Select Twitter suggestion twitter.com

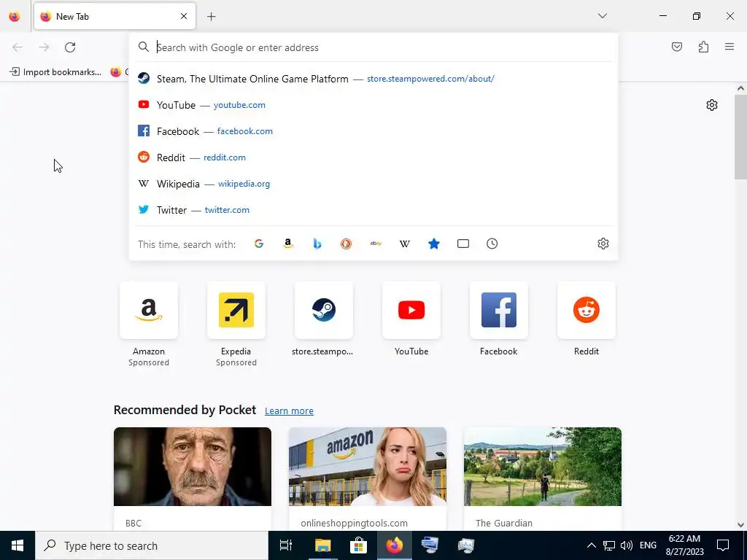(373, 209)
